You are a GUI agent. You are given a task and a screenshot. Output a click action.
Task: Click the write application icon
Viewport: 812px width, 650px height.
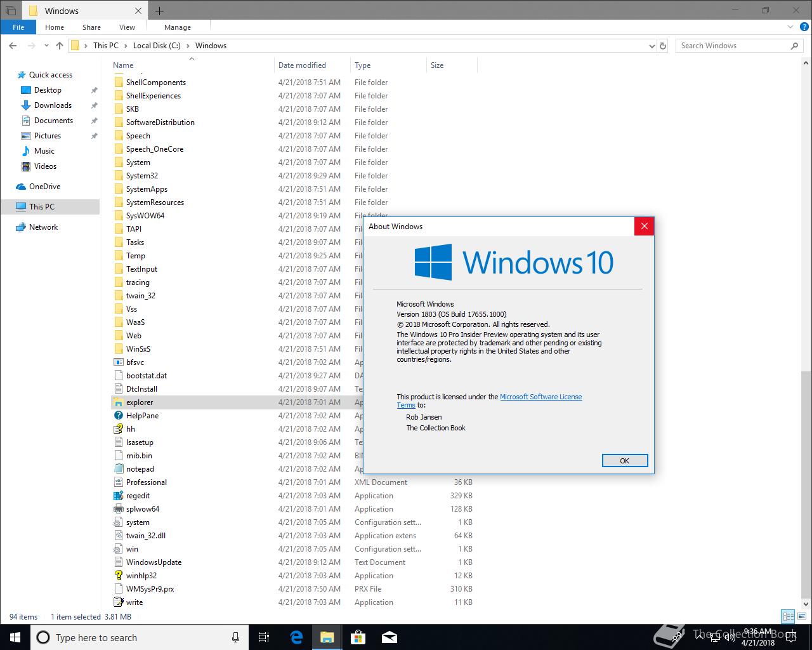pos(118,602)
